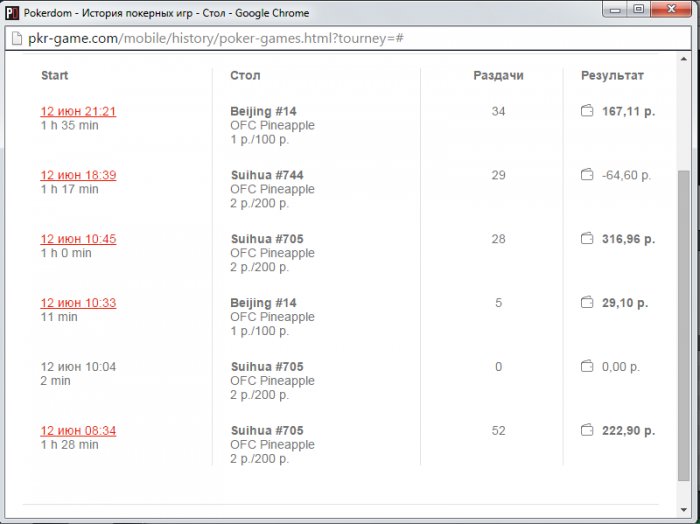Viewport: 700px width, 524px height.
Task: Click duration text 1 h 35 min
Action: click(69, 125)
